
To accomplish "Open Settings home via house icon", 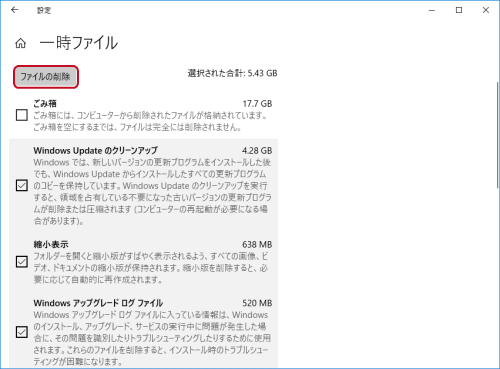I will tap(20, 43).
